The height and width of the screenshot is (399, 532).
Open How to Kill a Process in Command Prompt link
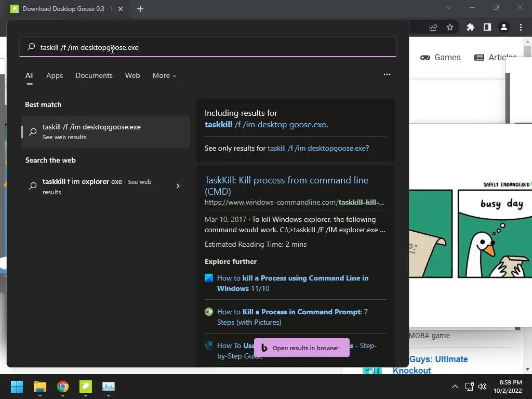tap(292, 317)
